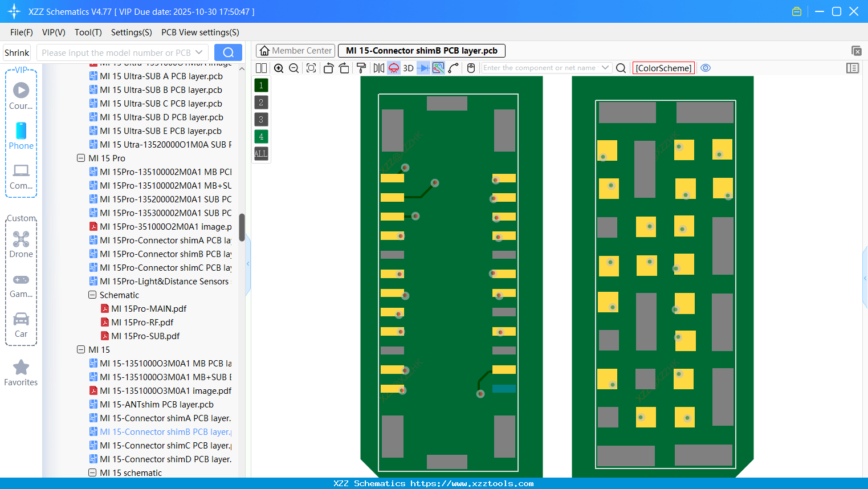This screenshot has width=868, height=489.
Task: Toggle layer visibility with the eye icon
Action: click(x=706, y=68)
